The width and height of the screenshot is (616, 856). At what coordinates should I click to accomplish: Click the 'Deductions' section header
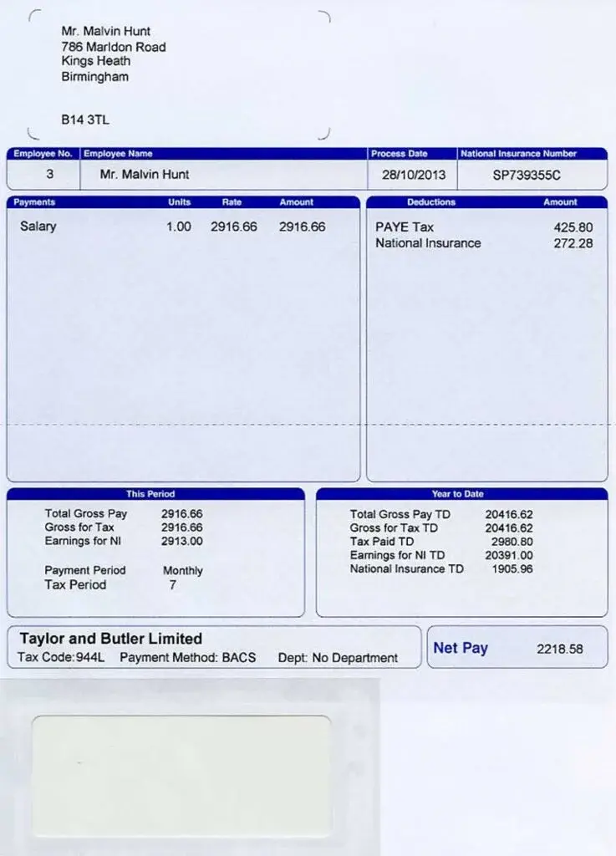431,202
